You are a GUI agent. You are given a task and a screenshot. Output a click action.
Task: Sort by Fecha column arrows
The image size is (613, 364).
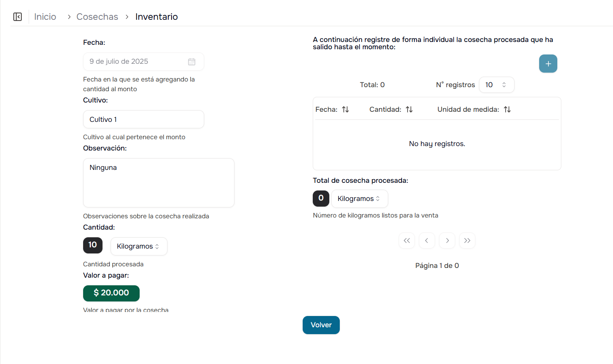pyautogui.click(x=345, y=109)
